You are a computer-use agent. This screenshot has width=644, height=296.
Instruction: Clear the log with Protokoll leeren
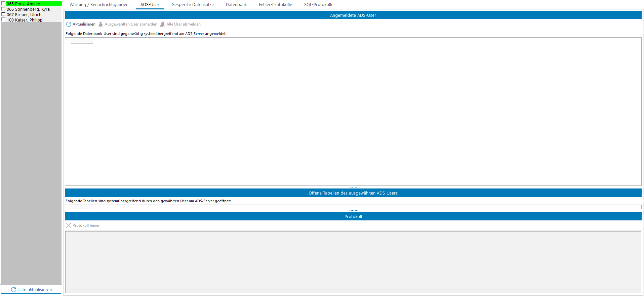[x=83, y=225]
